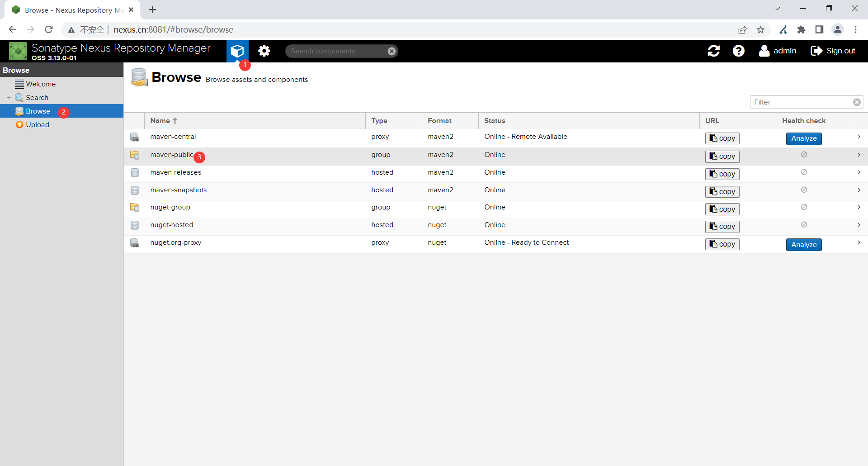
Task: Sort repositories by Name column
Action: tap(255, 121)
